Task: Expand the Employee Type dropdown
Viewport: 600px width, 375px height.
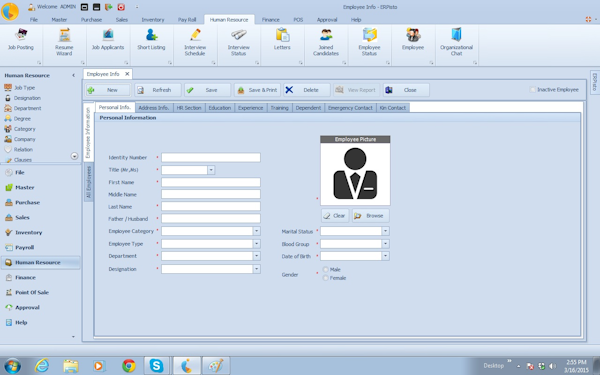Action: (256, 244)
